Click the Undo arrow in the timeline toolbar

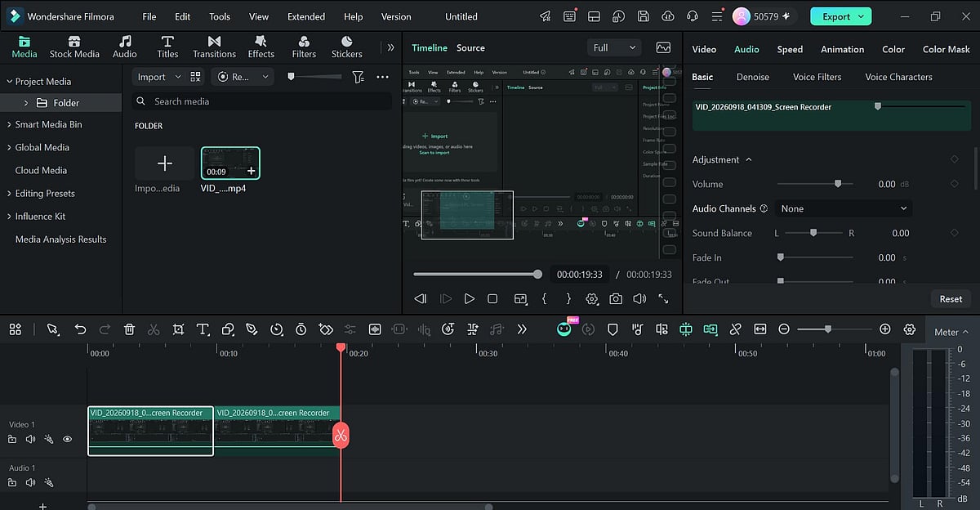pyautogui.click(x=80, y=329)
